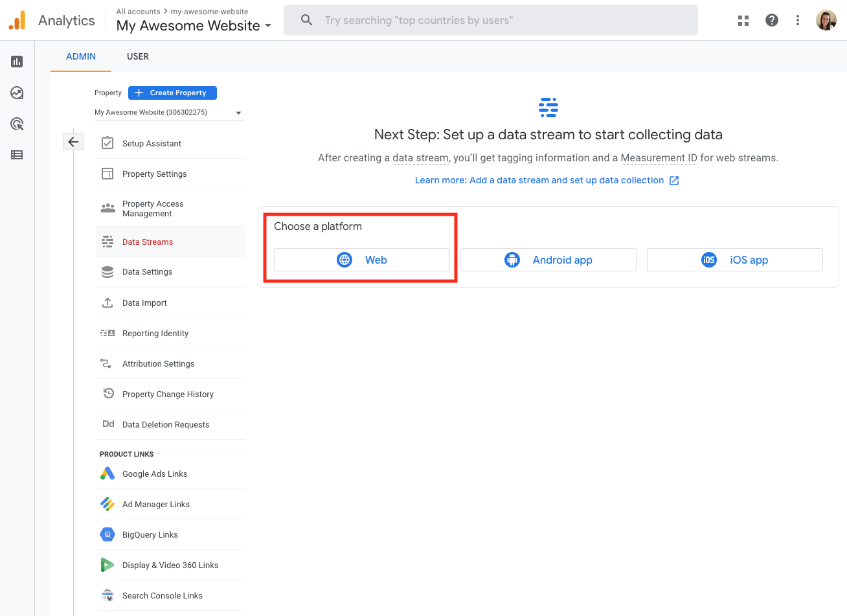Choose the Web platform button
Screen dimensions: 847x616
362,260
